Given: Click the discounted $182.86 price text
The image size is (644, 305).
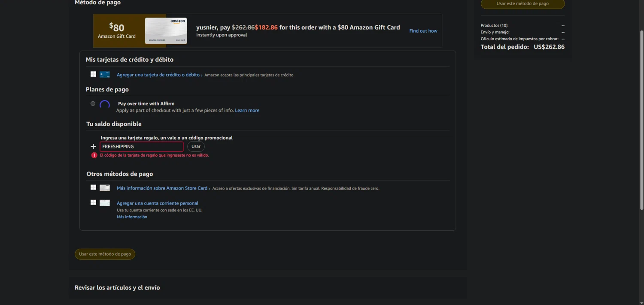Looking at the screenshot, I should click(266, 27).
